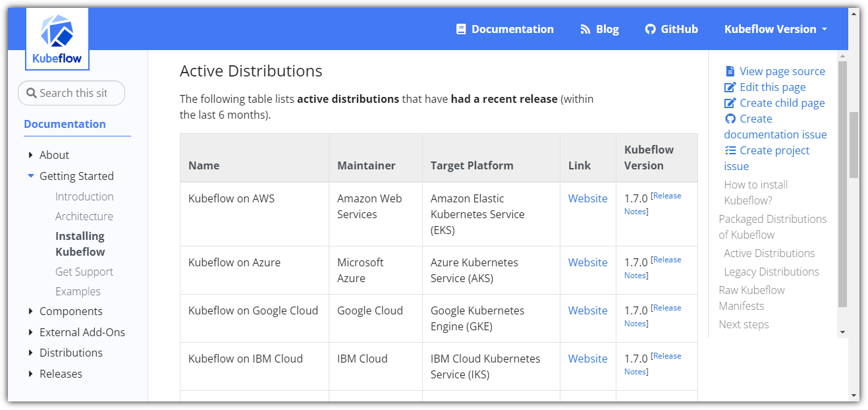Click the Search this site field
The width and height of the screenshot is (868, 410).
pyautogui.click(x=72, y=93)
